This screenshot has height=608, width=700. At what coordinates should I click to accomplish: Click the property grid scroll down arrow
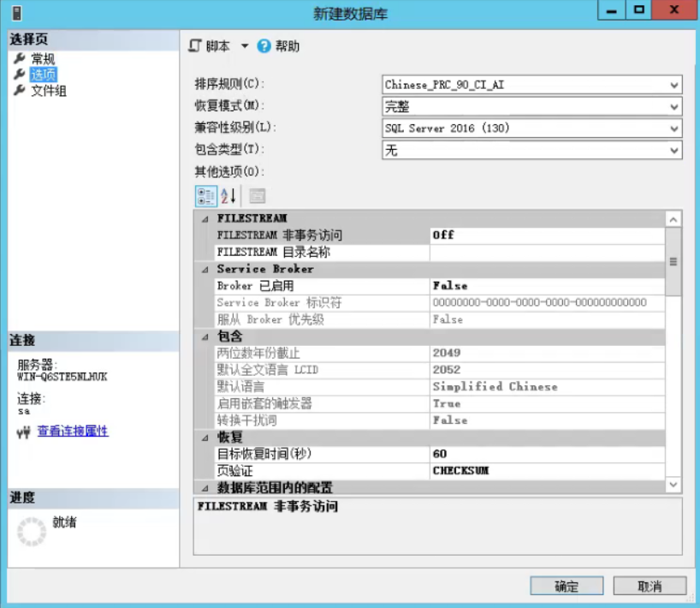[x=673, y=485]
